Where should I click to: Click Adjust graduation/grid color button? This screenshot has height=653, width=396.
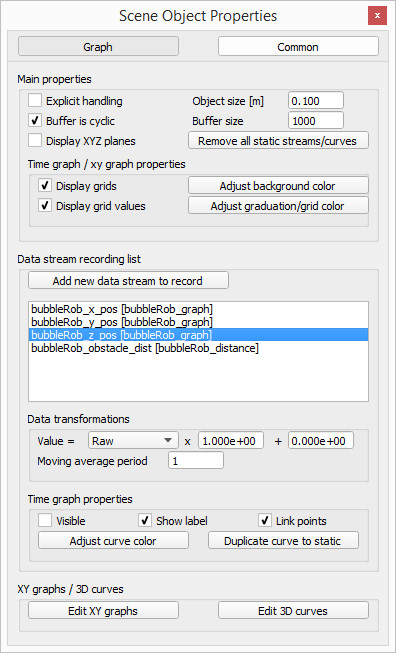(x=278, y=206)
